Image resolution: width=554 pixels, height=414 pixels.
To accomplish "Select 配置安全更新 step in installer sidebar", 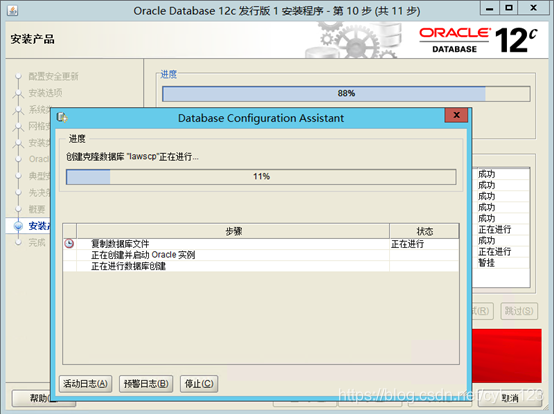I will [53, 76].
